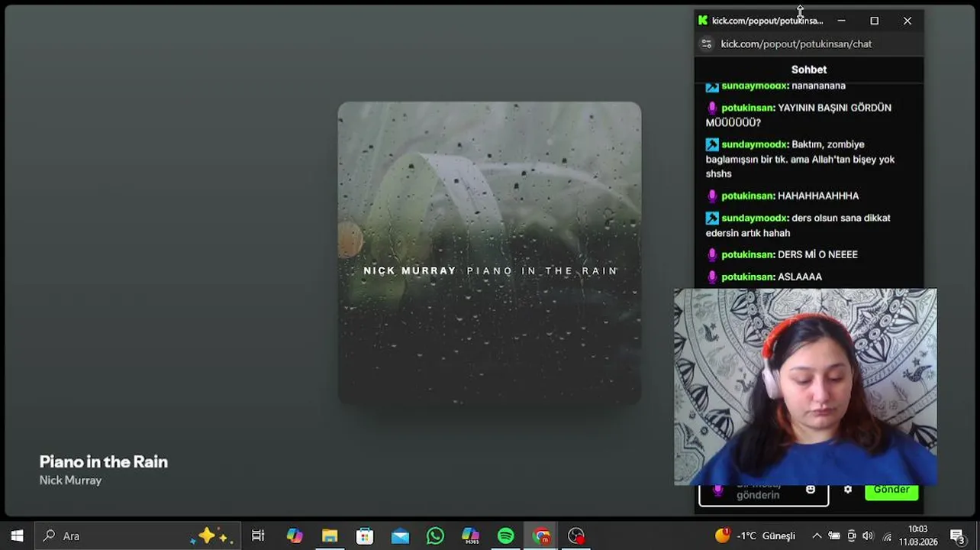Open the volume control in system tray

[869, 536]
